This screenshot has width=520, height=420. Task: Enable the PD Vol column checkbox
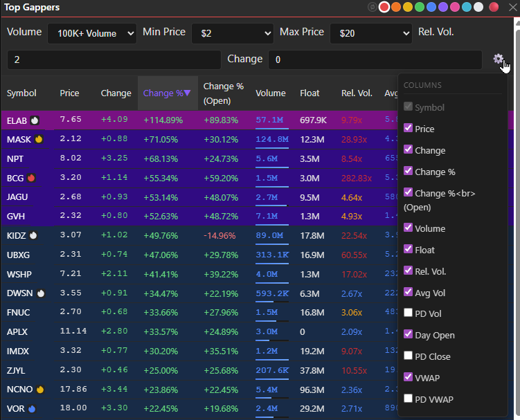click(409, 313)
